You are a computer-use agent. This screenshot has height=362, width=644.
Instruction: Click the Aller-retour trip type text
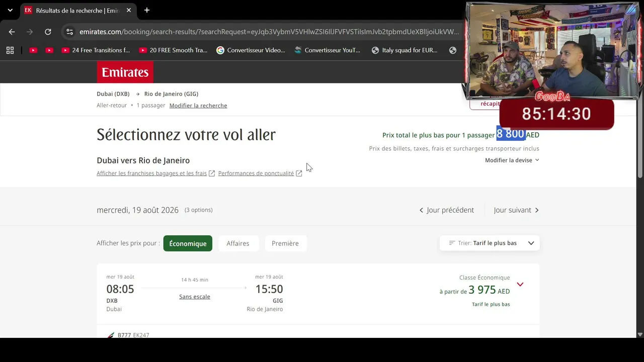112,106
